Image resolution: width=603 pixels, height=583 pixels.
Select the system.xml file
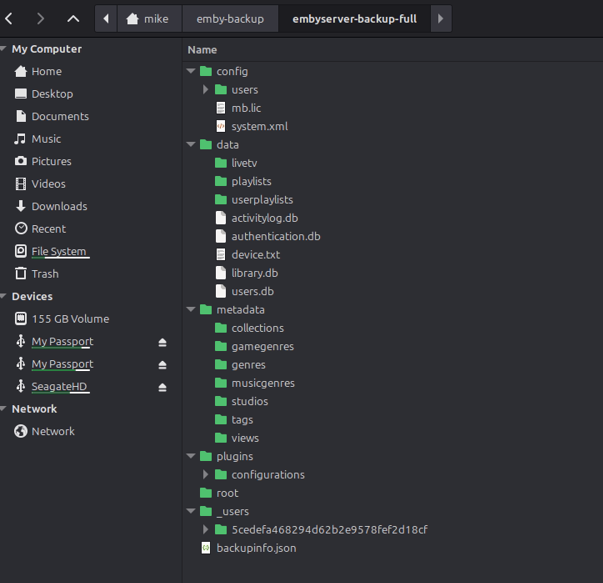260,127
